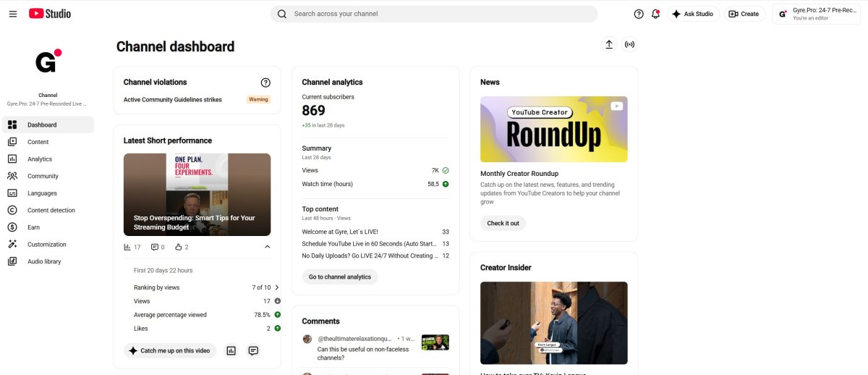Open @theultimaterelaxation commenter name
Viewport: 868px width, 375px height.
[354, 339]
